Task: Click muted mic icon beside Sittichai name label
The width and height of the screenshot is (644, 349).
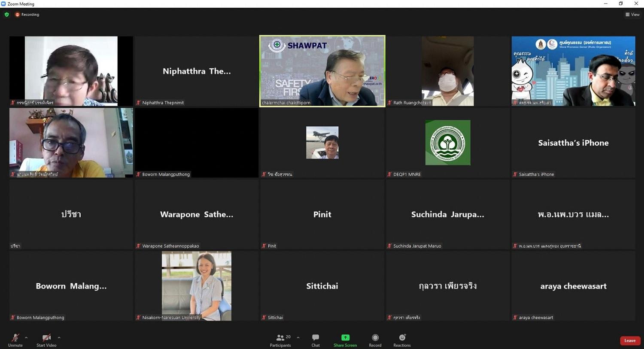Action: click(x=264, y=318)
